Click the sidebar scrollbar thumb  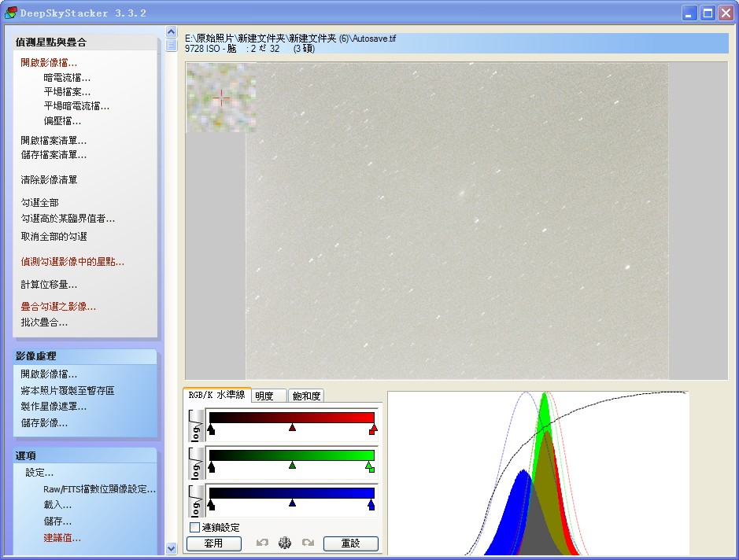(171, 45)
